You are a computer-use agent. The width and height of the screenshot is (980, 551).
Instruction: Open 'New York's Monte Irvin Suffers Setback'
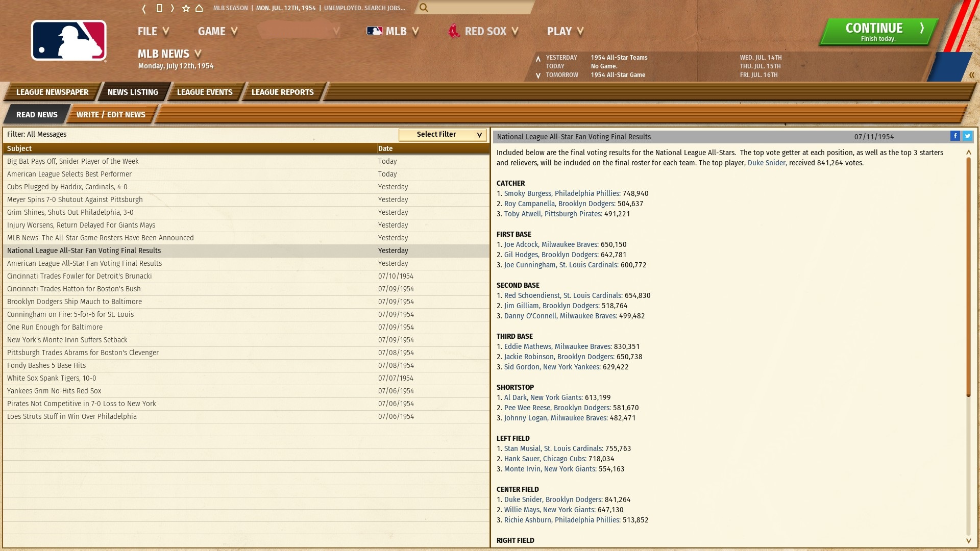click(246, 340)
